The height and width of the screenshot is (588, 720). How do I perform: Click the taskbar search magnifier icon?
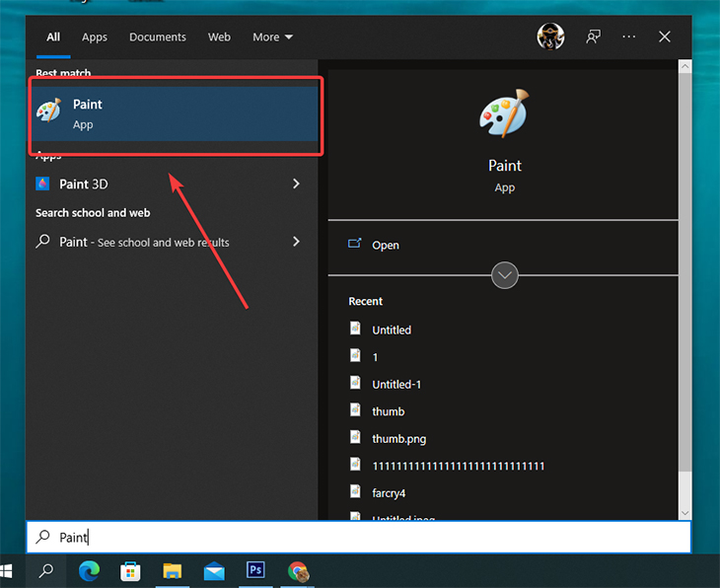pos(46,571)
